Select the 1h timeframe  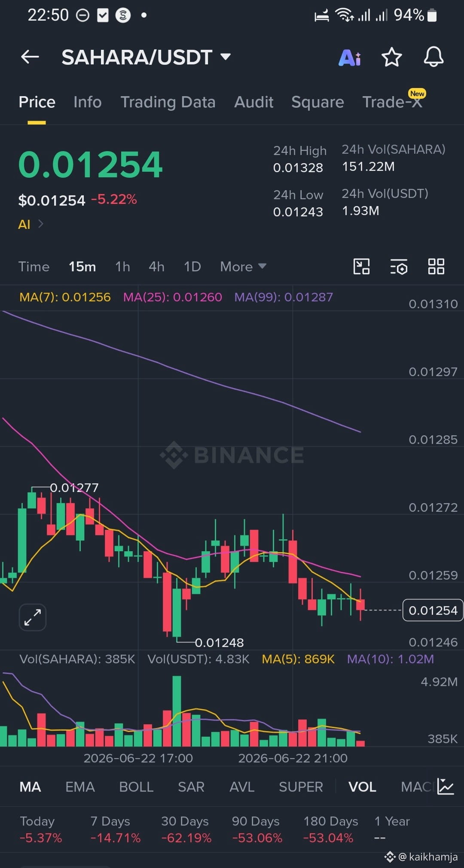pyautogui.click(x=122, y=267)
